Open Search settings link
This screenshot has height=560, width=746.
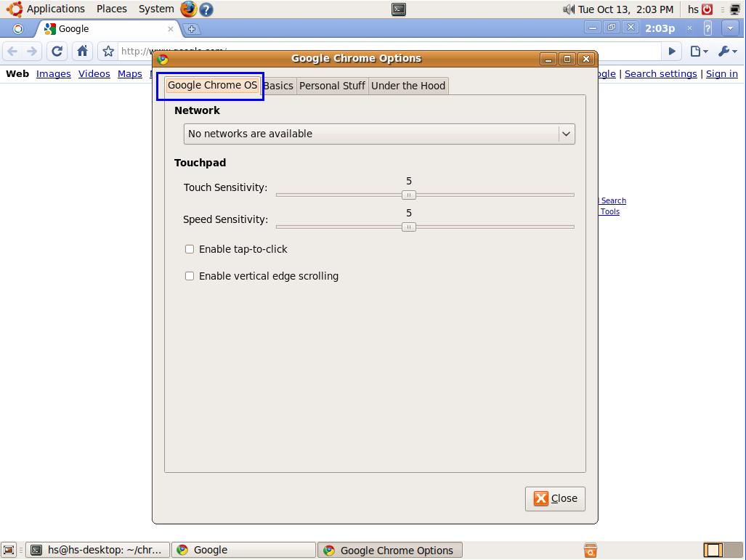[x=660, y=74]
